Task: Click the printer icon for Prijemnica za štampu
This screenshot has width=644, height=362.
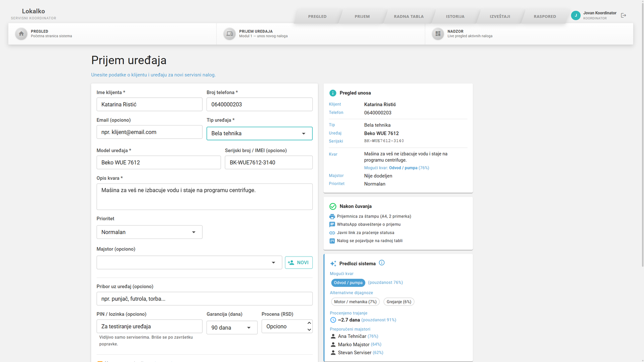Action: tap(332, 216)
